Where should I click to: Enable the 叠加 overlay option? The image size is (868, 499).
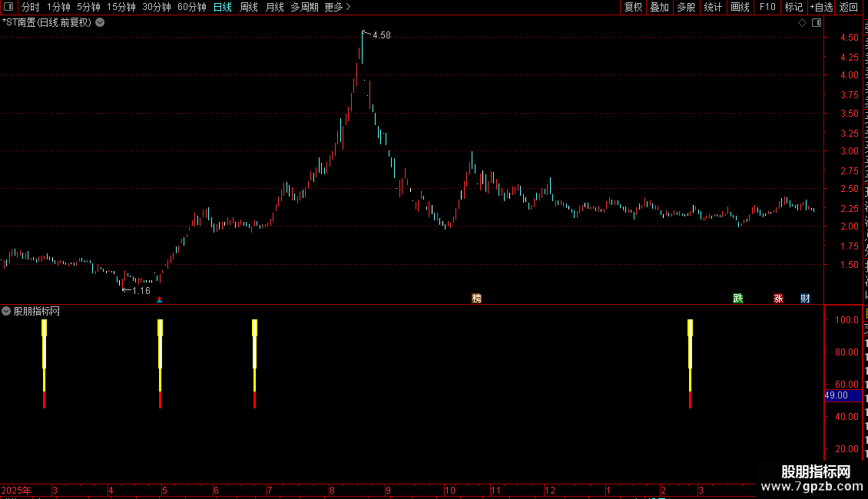659,7
